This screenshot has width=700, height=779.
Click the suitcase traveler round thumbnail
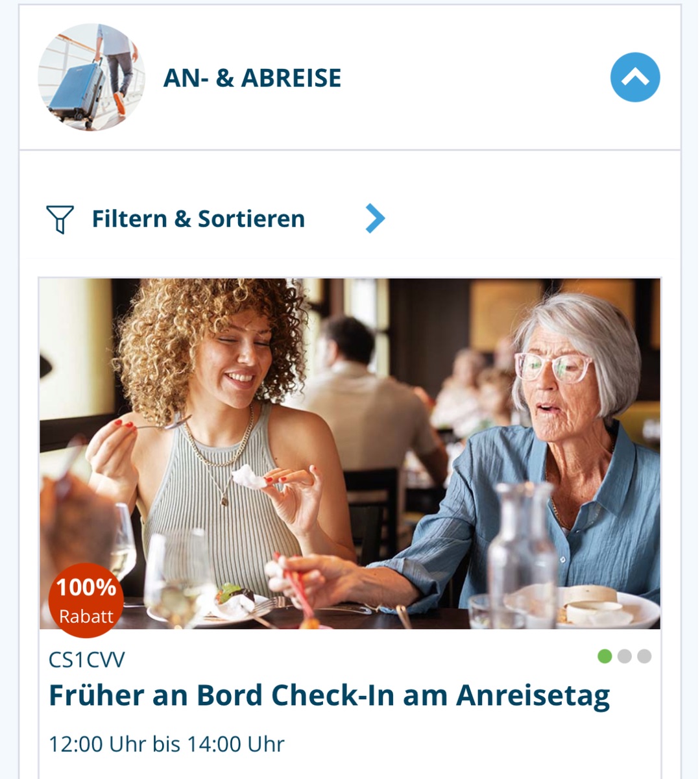click(91, 77)
